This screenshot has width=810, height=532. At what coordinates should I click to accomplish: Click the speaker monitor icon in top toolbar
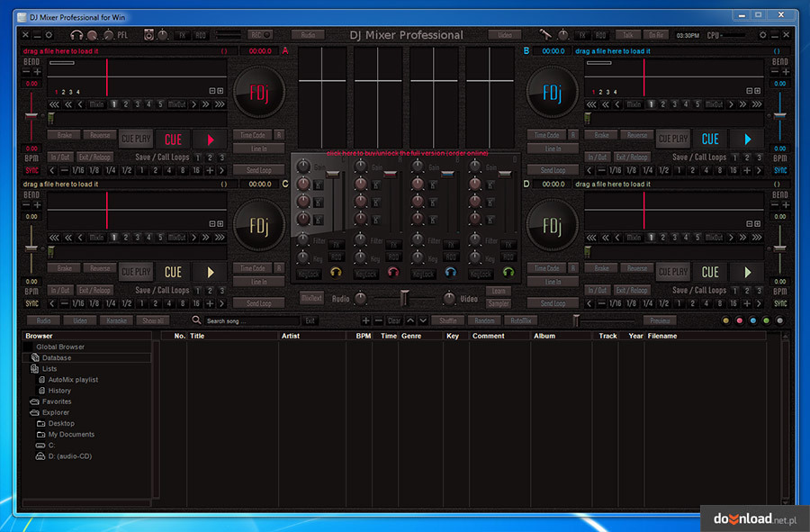point(148,34)
